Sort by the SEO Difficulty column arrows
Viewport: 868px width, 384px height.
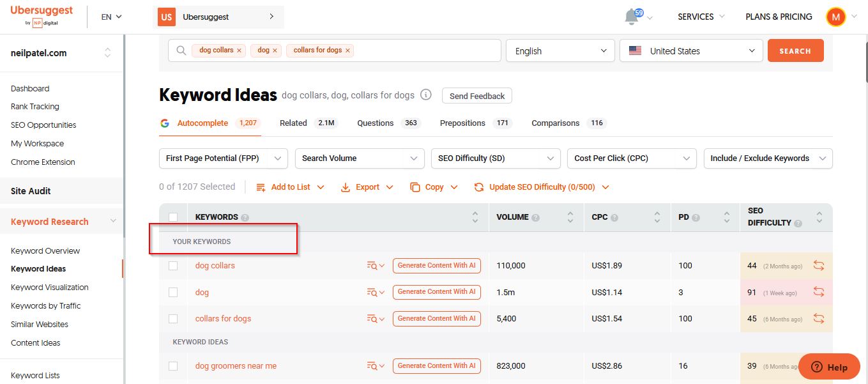[x=819, y=217]
